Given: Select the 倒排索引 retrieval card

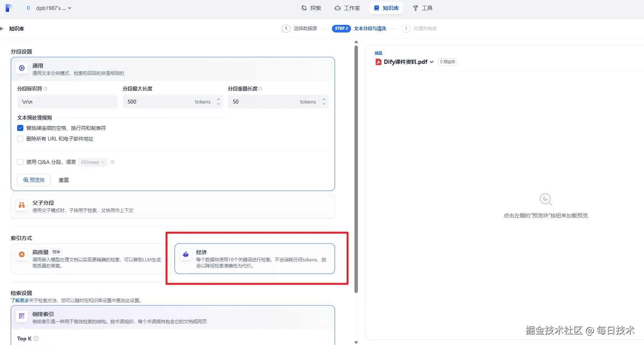Looking at the screenshot, I should [x=173, y=317].
